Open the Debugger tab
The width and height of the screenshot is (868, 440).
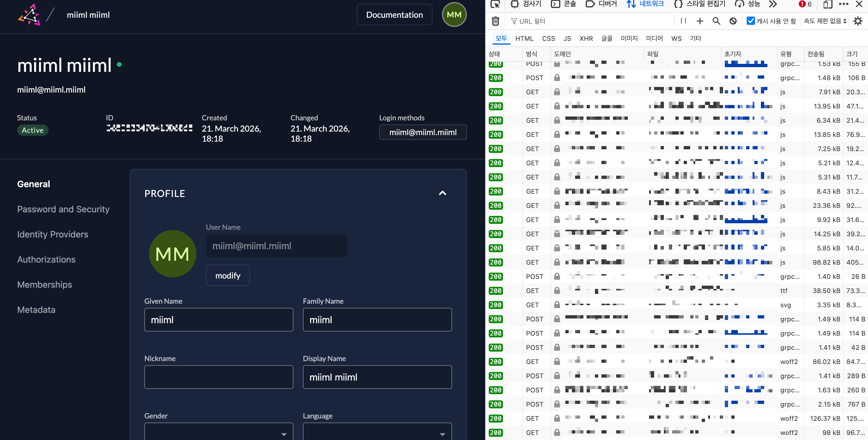coord(601,4)
